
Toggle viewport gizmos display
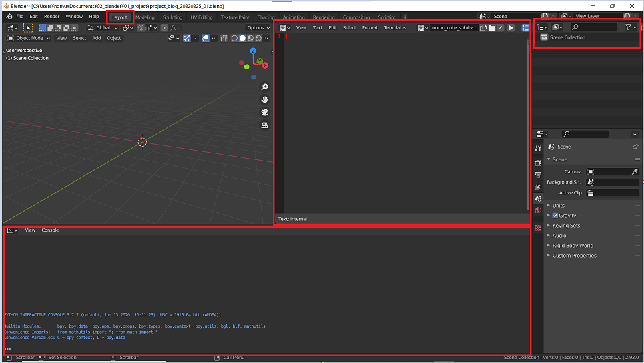(x=186, y=38)
